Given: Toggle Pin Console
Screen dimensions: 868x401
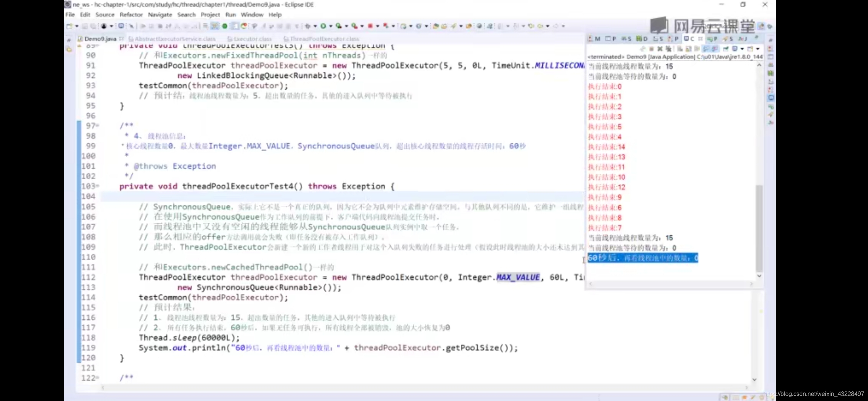Looking at the screenshot, I should click(x=726, y=49).
